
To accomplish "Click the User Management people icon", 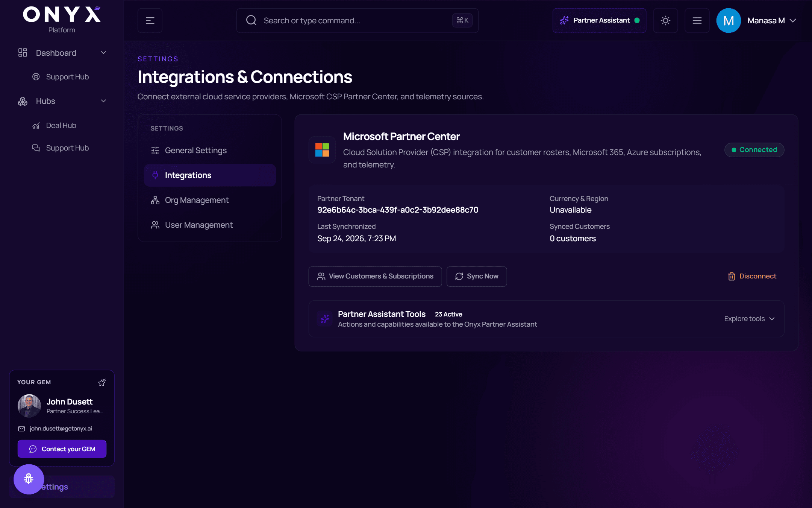I will [155, 225].
